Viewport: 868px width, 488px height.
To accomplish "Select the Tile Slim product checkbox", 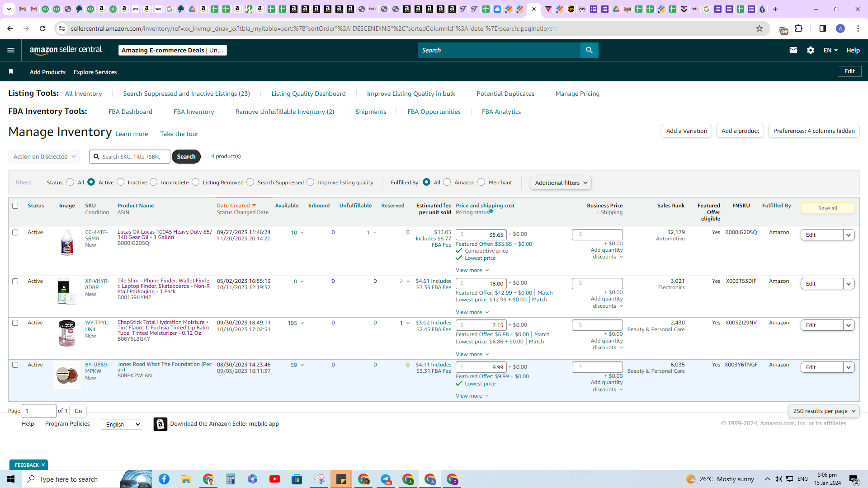I will tap(15, 282).
